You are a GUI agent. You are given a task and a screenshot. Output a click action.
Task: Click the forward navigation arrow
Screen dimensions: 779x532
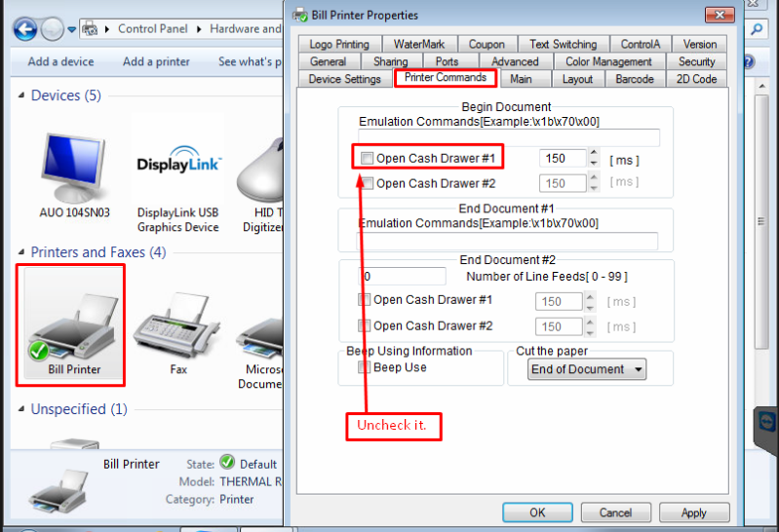52,29
